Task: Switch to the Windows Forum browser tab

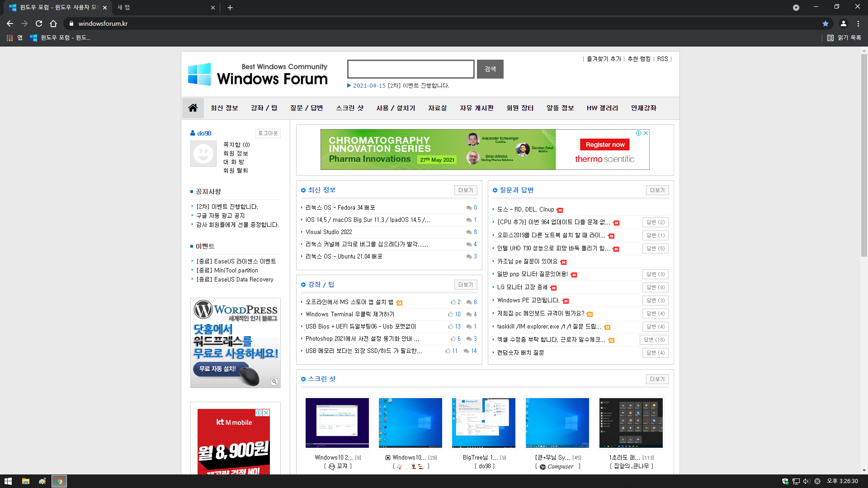Action: (58, 8)
